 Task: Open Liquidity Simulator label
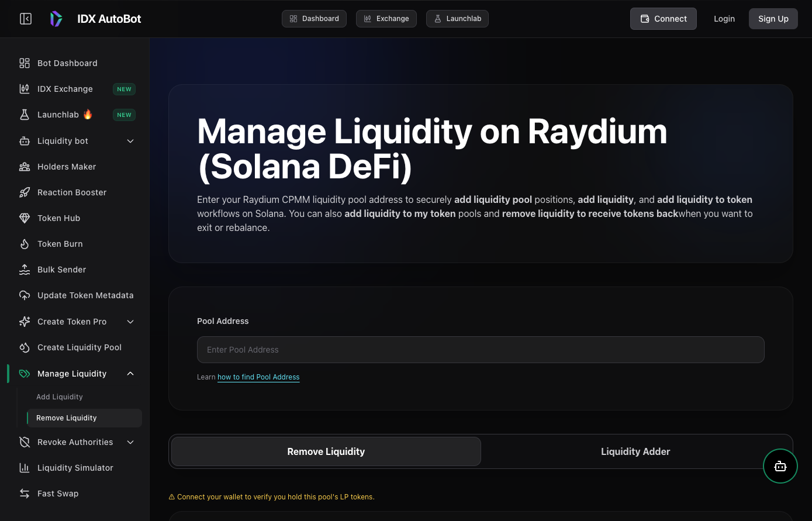coord(75,468)
